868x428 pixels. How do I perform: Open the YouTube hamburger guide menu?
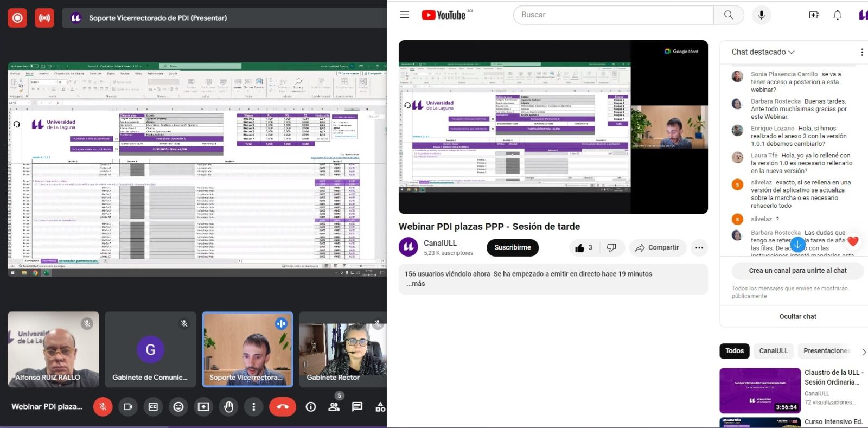[404, 15]
